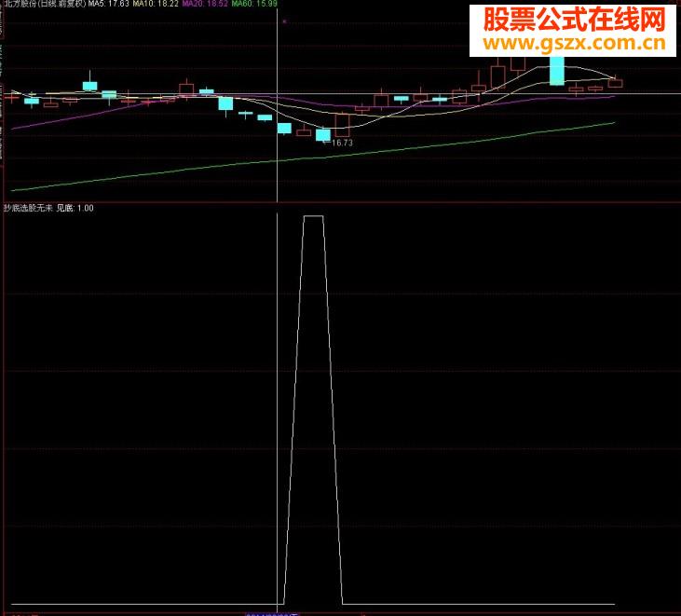Image resolution: width=681 pixels, height=616 pixels.
Task: Select the cyan candlestick above 16.73 label
Action: pyautogui.click(x=322, y=135)
